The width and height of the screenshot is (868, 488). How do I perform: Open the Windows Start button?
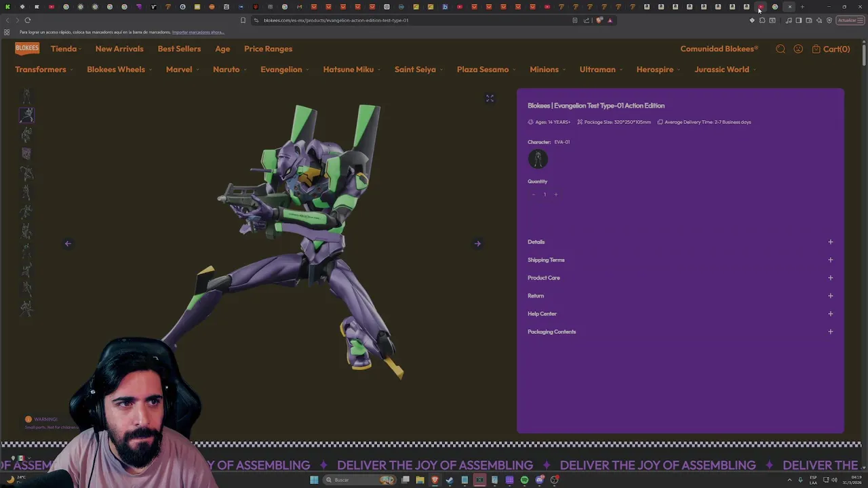point(314,480)
